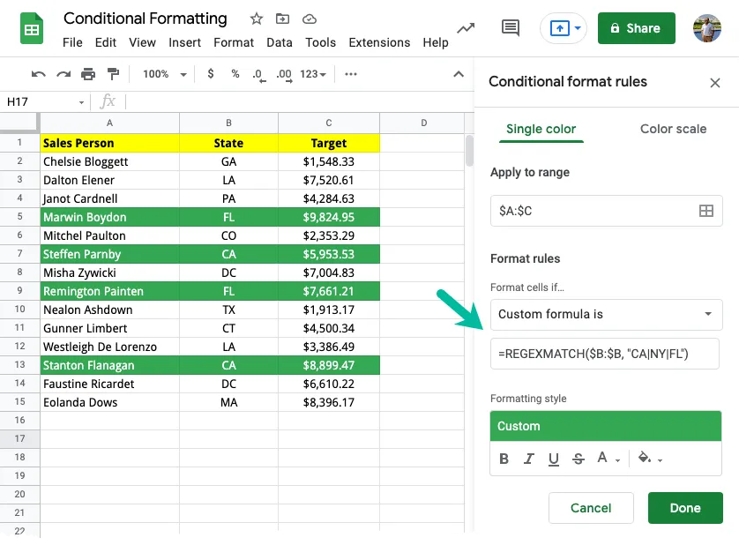The height and width of the screenshot is (560, 739).
Task: Open the Format menu
Action: coord(234,42)
